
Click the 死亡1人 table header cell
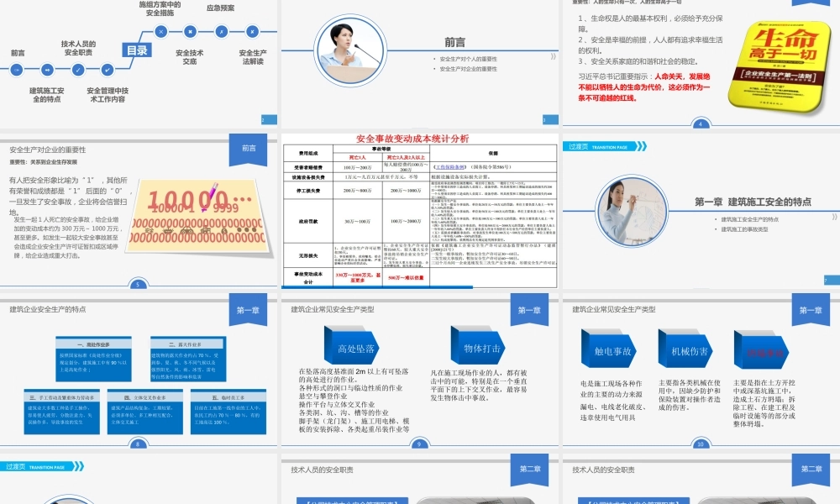click(x=357, y=157)
